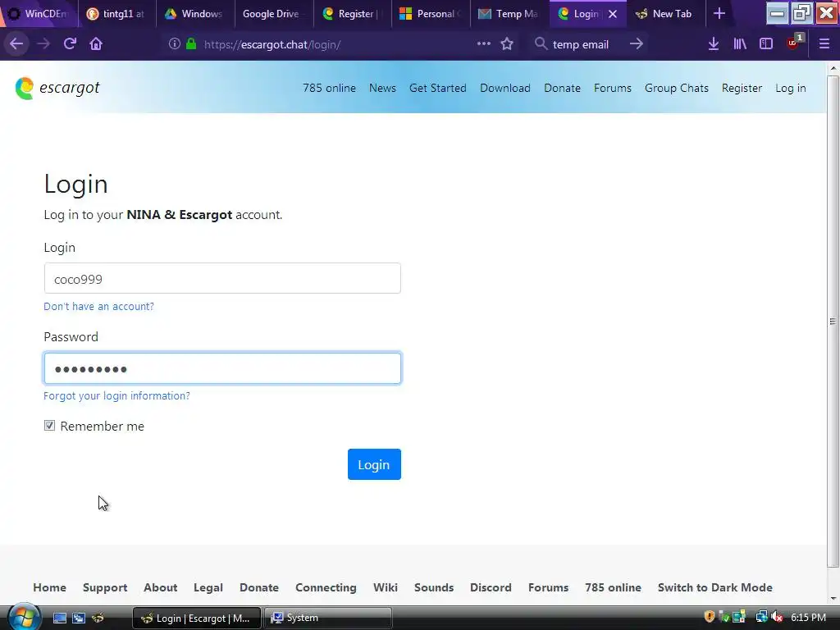Open Forgot your login information link
Viewport: 840px width, 630px height.
coord(116,395)
